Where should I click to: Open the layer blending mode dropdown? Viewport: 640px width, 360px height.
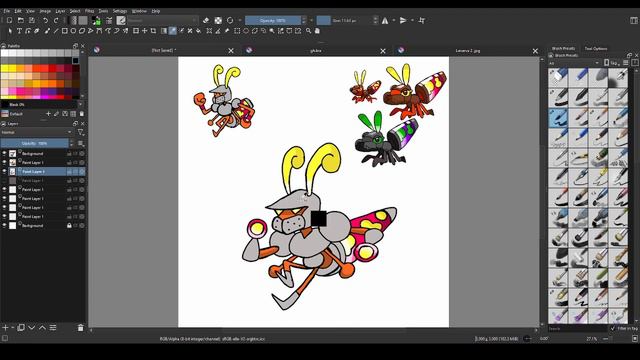click(x=37, y=132)
